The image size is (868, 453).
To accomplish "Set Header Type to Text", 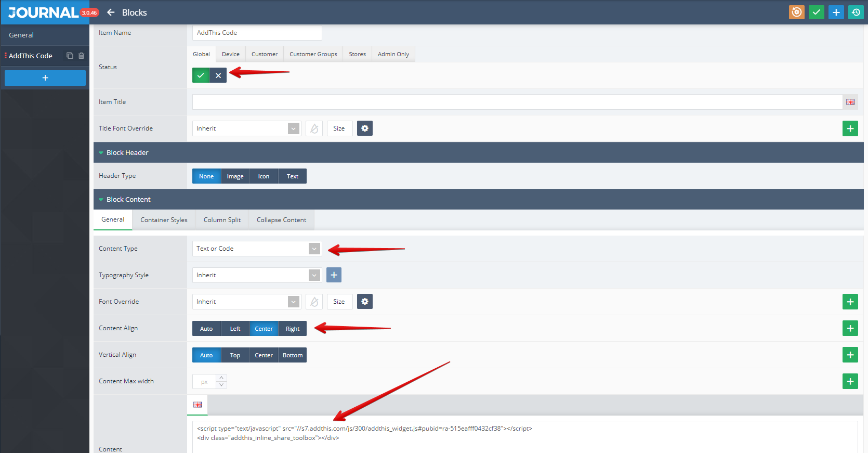I will 293,176.
